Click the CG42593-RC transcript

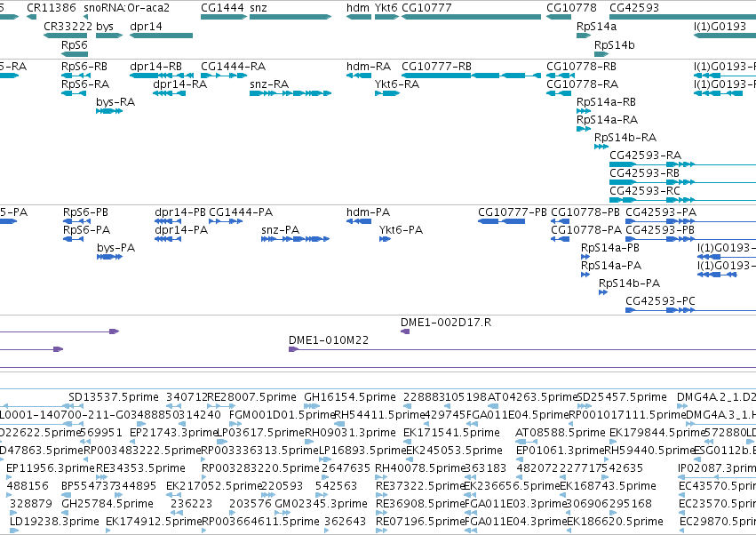(683, 200)
